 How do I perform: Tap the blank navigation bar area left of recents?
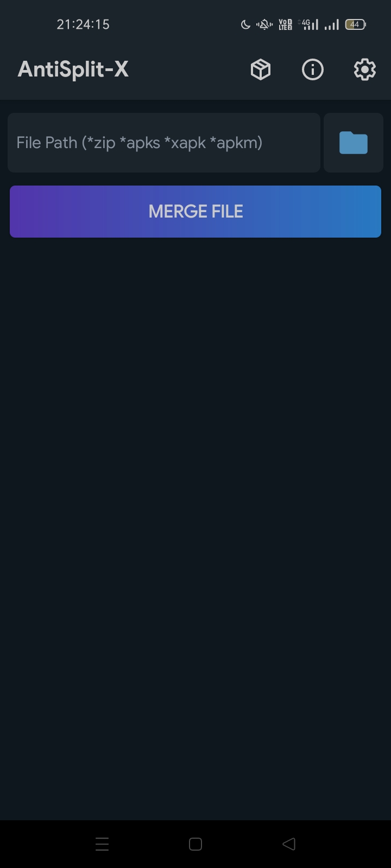coord(46,844)
